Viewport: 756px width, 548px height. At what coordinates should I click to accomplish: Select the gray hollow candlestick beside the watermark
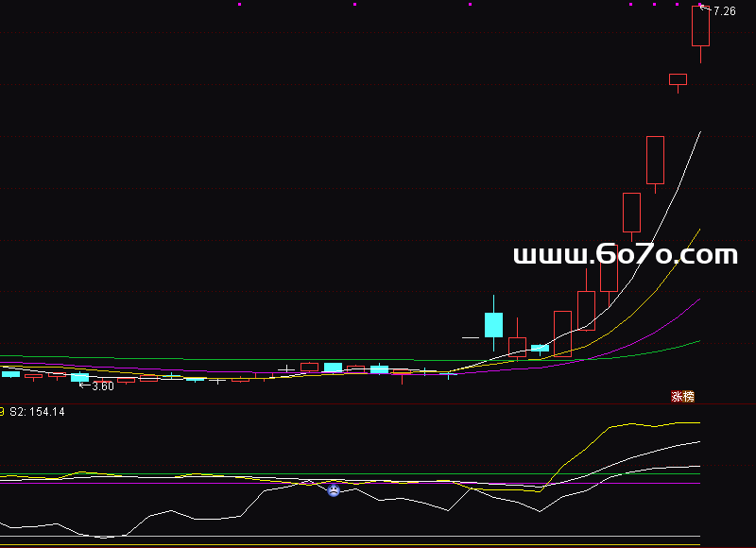click(x=631, y=213)
